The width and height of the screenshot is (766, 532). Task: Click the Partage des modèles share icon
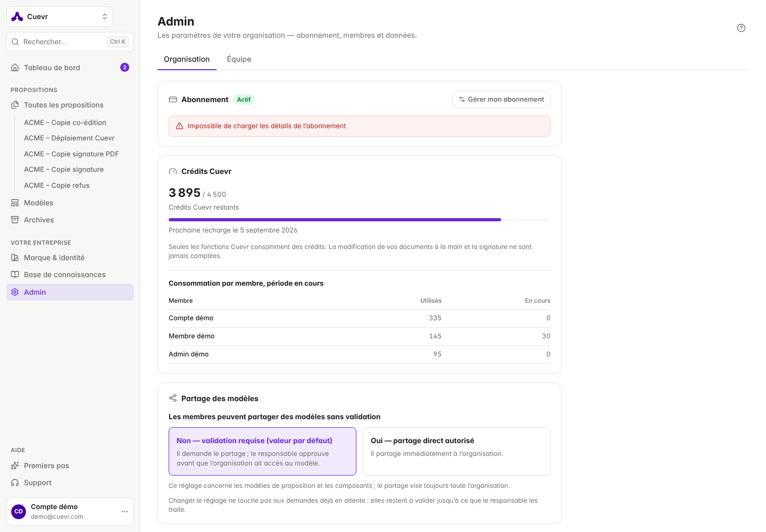[173, 398]
